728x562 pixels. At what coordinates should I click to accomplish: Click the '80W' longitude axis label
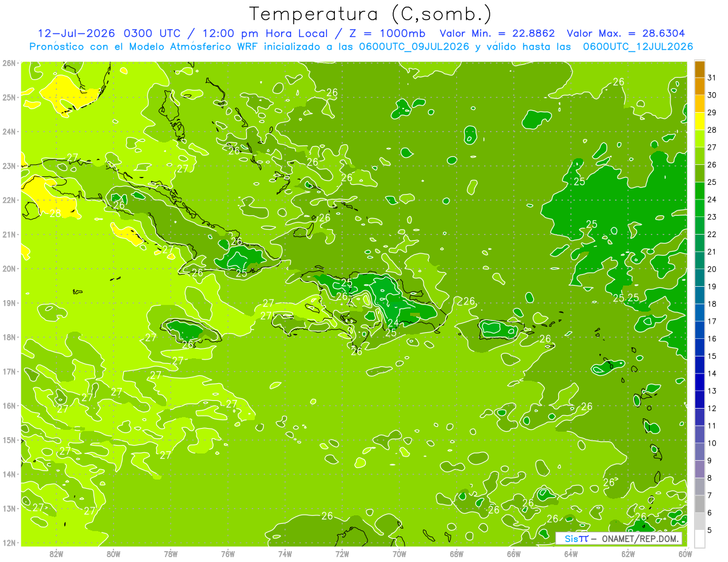pyautogui.click(x=113, y=554)
